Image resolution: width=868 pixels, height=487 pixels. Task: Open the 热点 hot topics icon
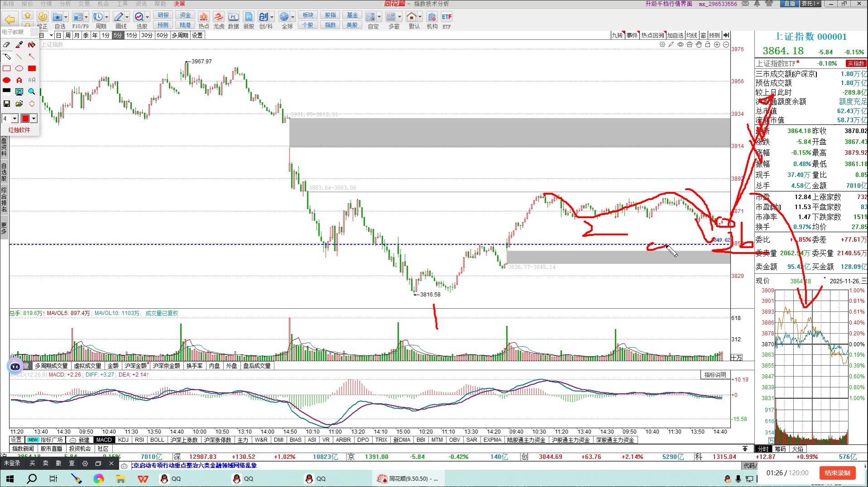click(x=204, y=17)
